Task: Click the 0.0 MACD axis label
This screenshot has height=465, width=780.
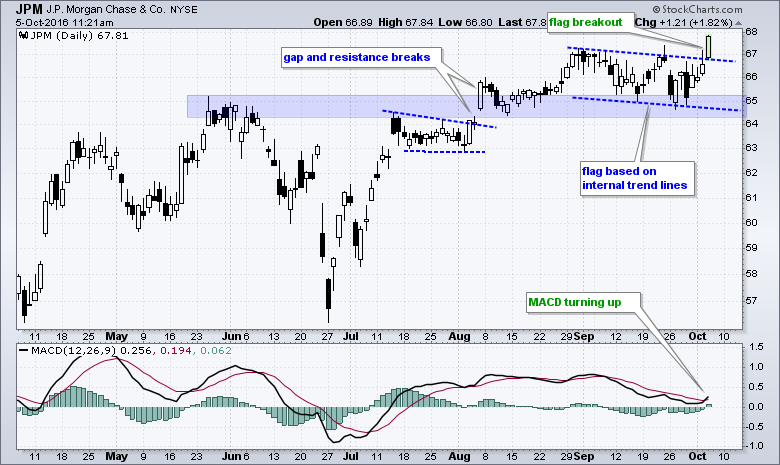Action: click(756, 407)
